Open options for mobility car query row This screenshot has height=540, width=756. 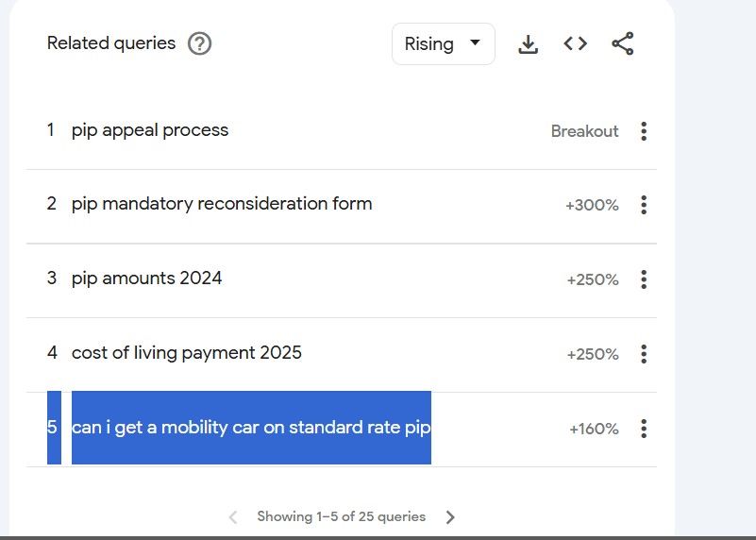[644, 429]
